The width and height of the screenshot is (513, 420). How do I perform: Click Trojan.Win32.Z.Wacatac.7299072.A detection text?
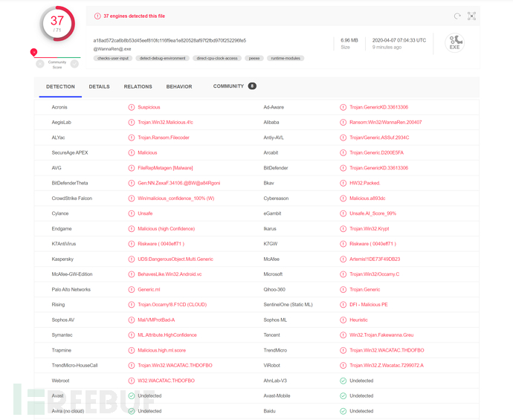(x=387, y=366)
